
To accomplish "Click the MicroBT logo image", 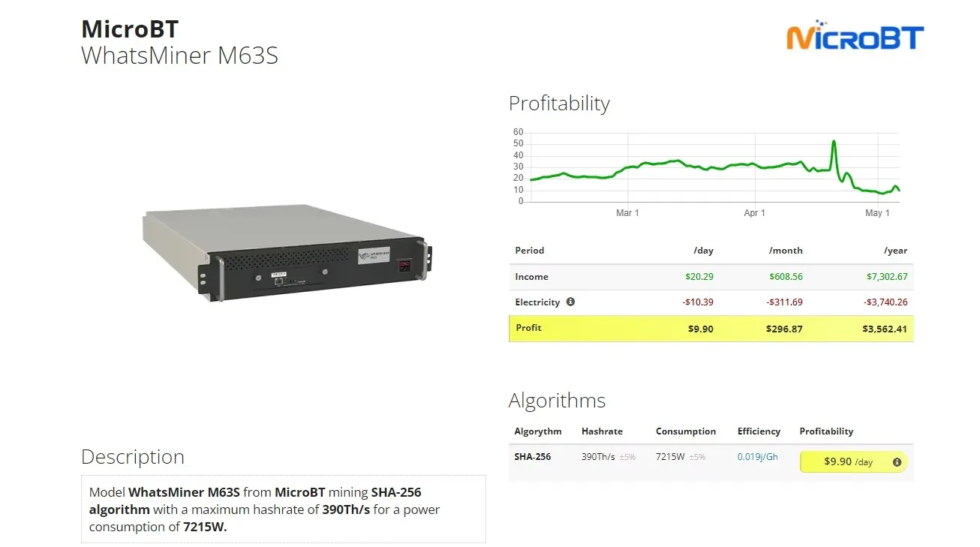I will (855, 37).
